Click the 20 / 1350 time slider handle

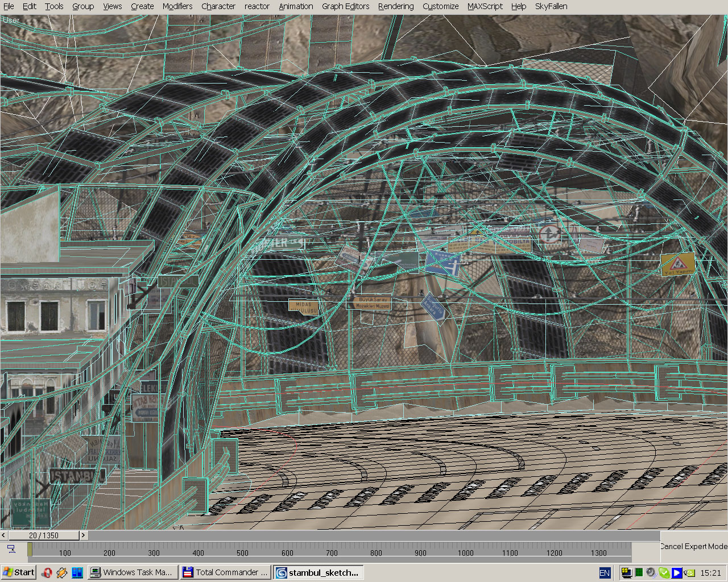coord(43,535)
